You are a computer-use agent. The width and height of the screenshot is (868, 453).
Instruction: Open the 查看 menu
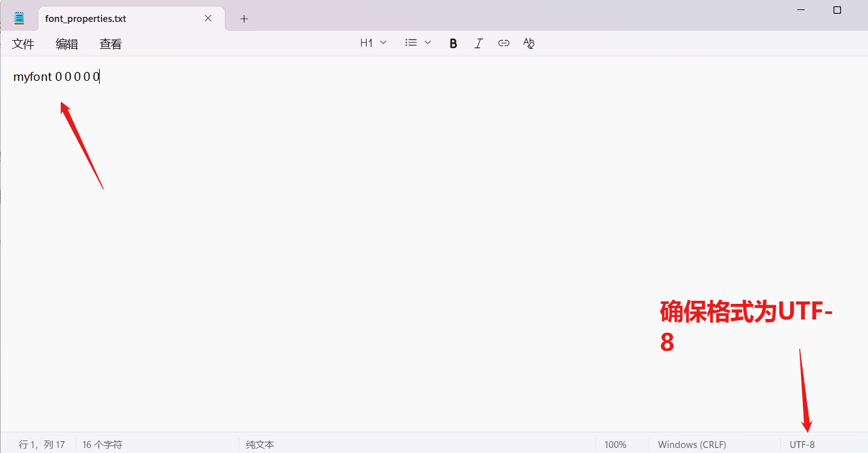111,44
